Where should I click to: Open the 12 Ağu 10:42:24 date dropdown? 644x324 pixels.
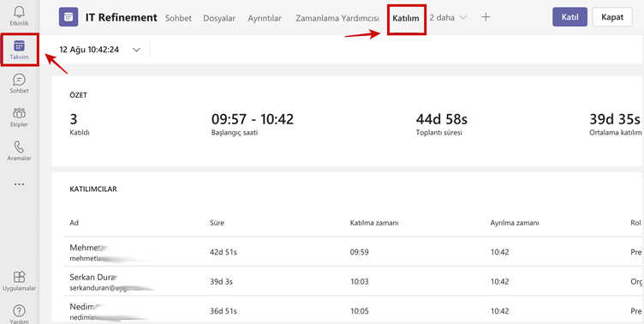[100, 50]
